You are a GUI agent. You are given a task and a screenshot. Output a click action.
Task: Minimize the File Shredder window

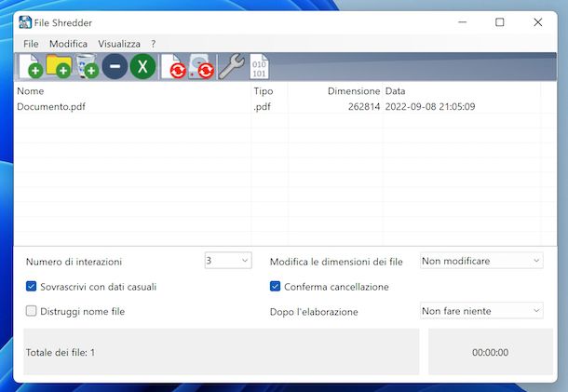coord(462,22)
